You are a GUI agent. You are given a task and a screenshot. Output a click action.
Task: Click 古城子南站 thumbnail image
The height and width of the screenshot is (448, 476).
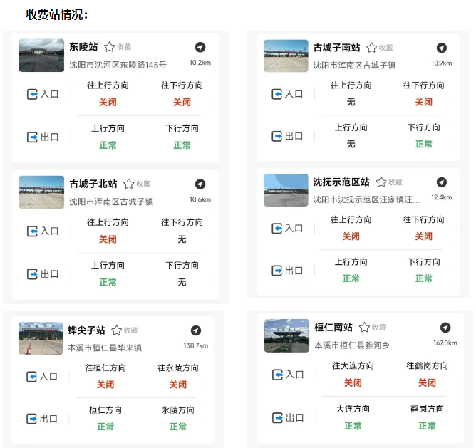(286, 56)
